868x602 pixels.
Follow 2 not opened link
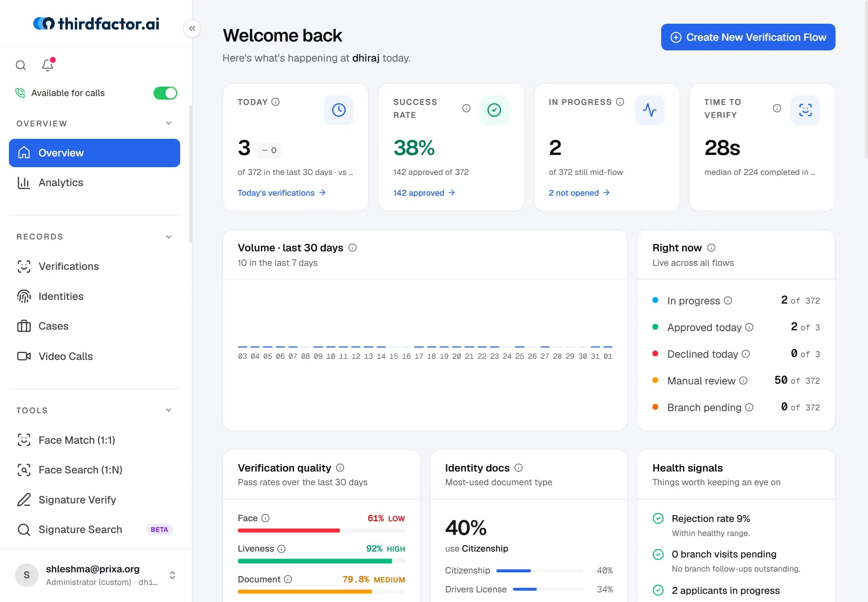coord(579,193)
